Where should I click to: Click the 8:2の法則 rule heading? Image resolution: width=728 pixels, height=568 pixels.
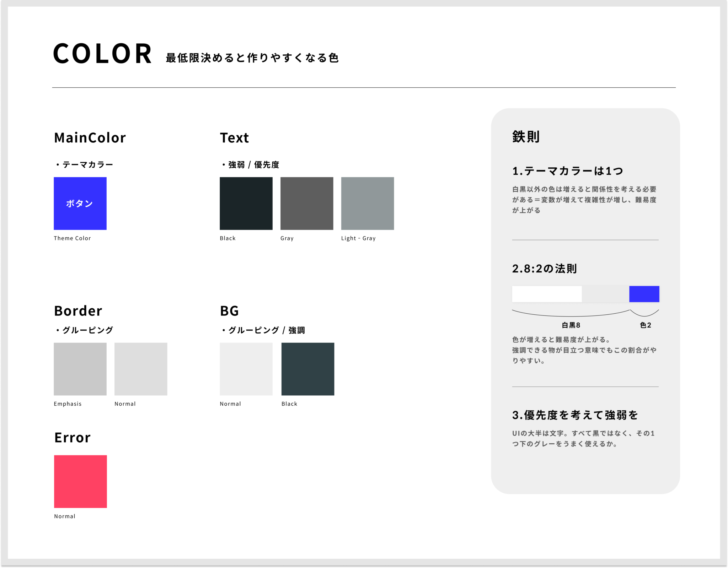[544, 269]
